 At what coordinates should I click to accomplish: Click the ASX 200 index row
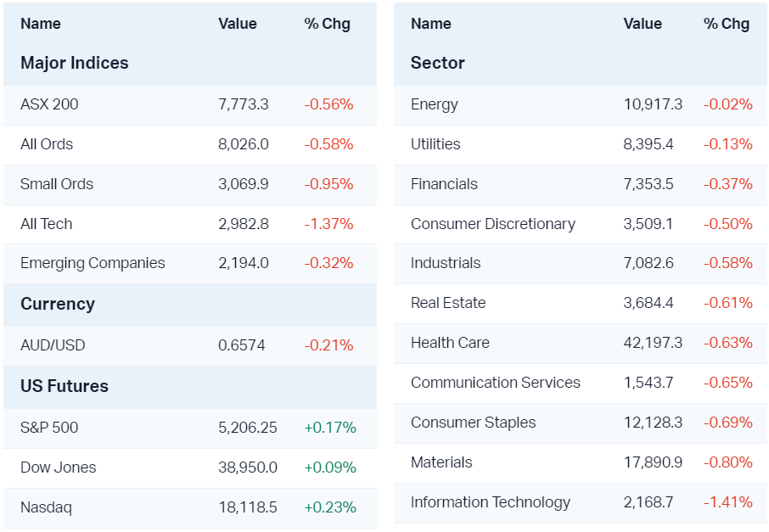pos(49,104)
